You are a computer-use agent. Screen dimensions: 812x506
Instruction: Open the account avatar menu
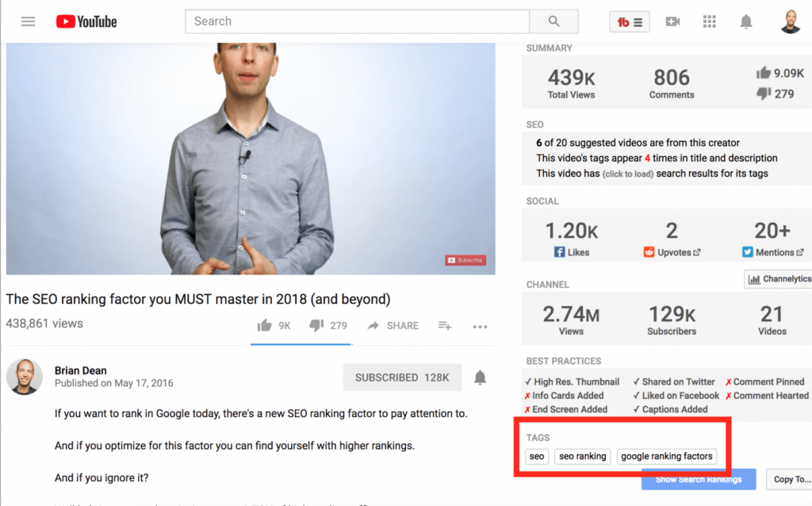point(791,21)
